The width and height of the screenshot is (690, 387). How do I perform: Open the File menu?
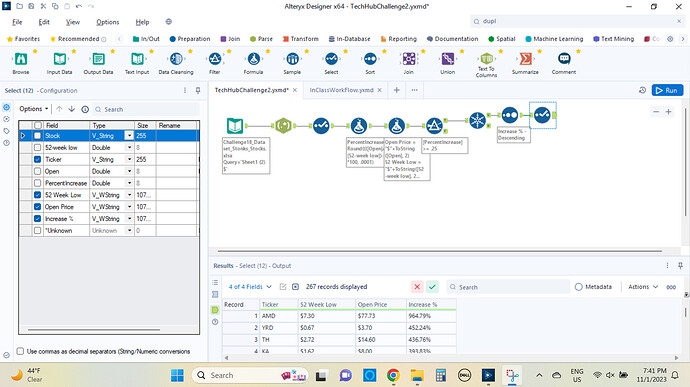17,22
